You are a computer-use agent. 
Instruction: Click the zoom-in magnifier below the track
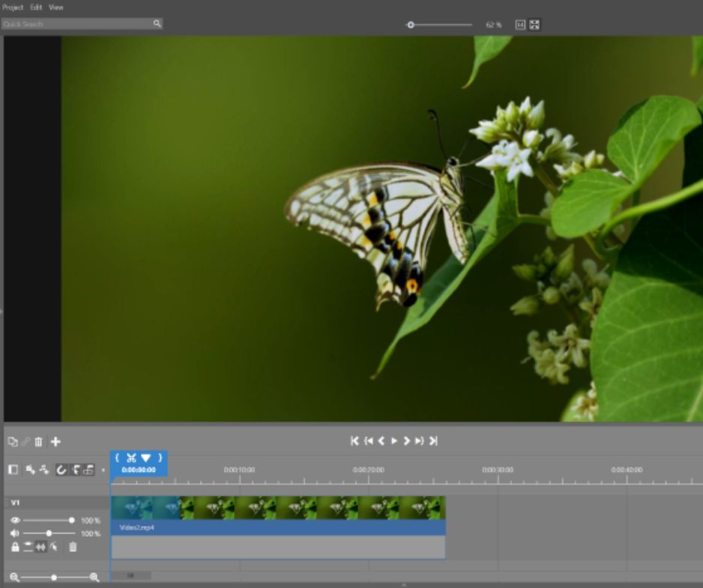[x=94, y=577]
